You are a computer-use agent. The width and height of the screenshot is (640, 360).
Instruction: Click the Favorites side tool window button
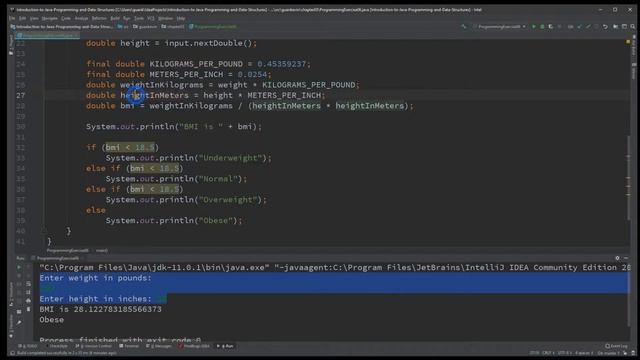coord(11,326)
